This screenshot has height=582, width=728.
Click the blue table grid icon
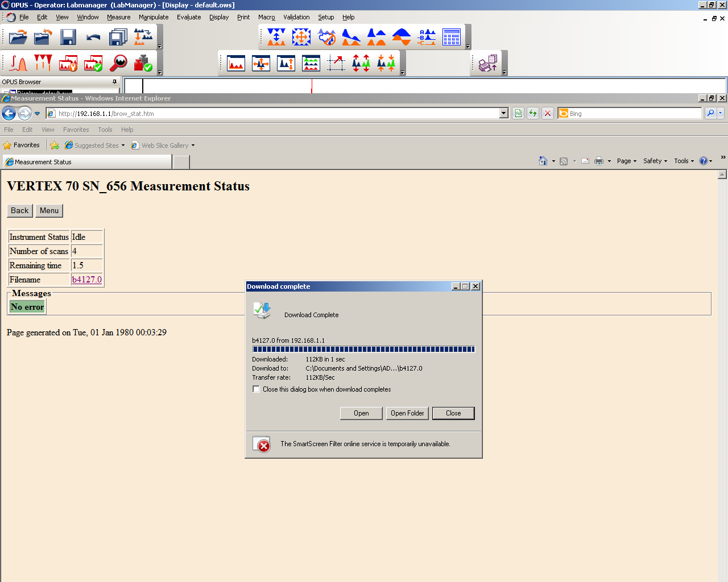pyautogui.click(x=452, y=38)
